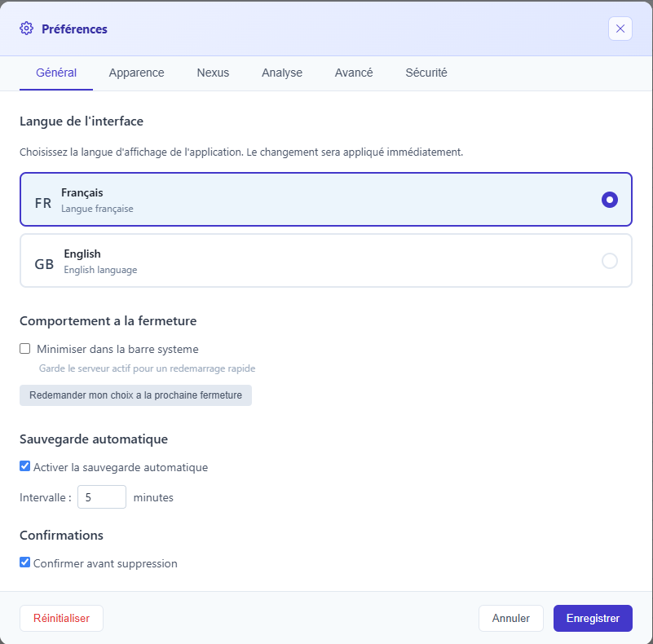The height and width of the screenshot is (644, 653).
Task: Open the Analyse tab
Action: click(x=282, y=73)
